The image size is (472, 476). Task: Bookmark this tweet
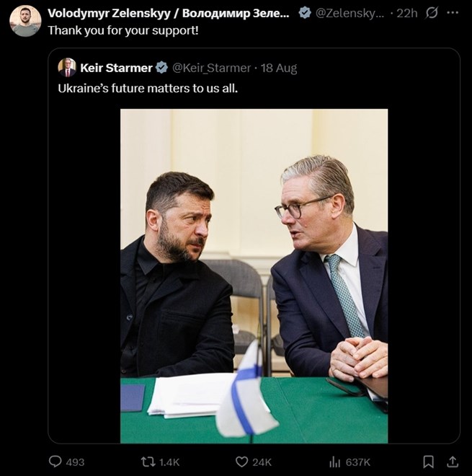coord(428,462)
